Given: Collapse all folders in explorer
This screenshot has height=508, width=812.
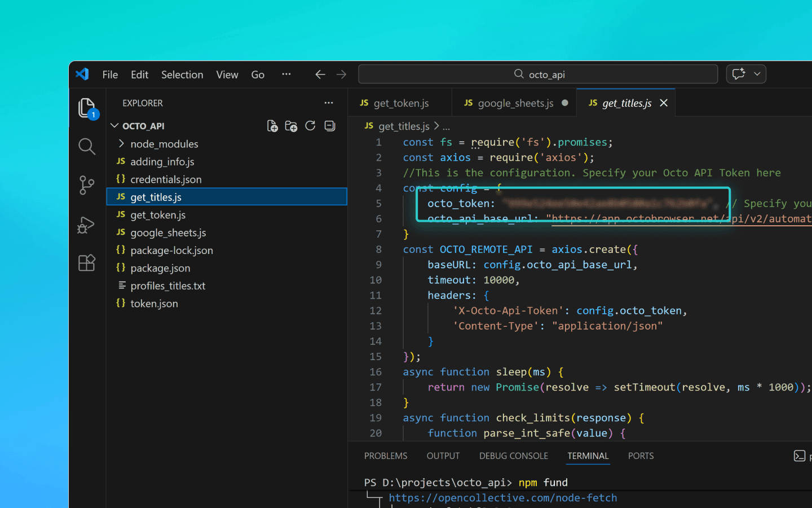Looking at the screenshot, I should click(330, 126).
